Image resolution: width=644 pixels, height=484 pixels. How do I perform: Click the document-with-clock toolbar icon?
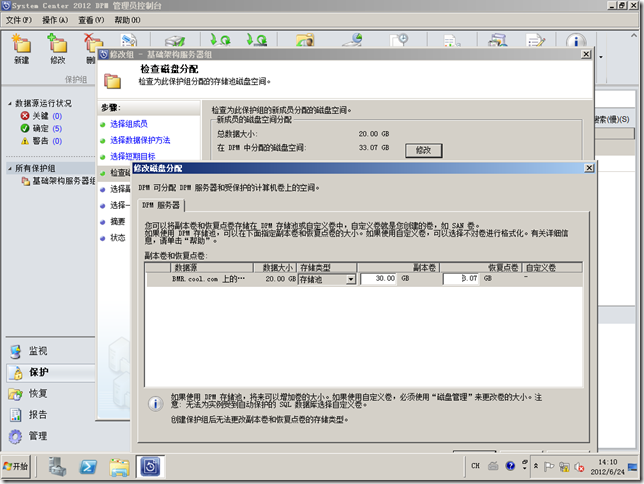click(x=399, y=40)
